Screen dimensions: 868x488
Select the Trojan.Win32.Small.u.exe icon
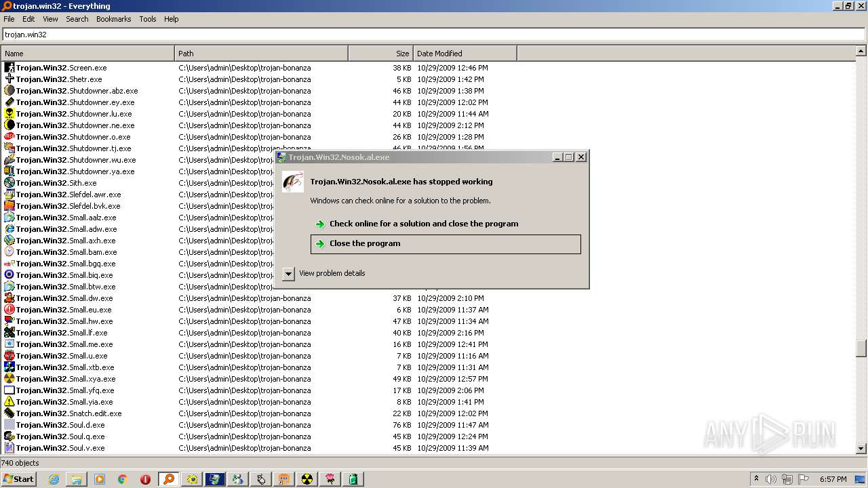(9, 356)
